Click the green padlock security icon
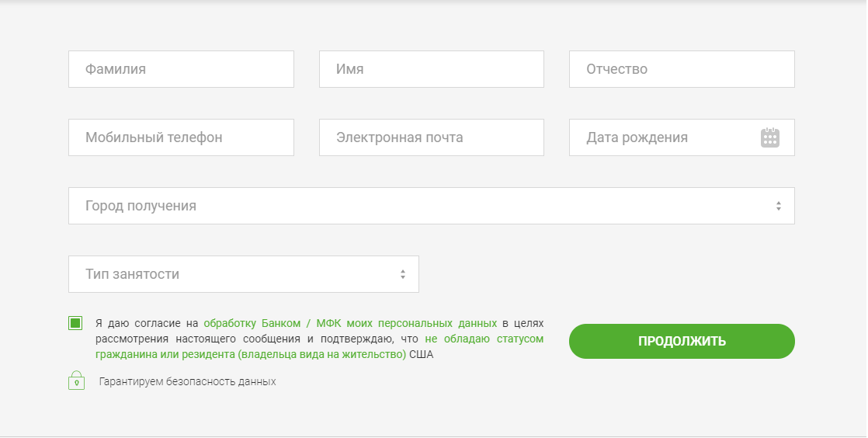This screenshot has height=438, width=868. tap(76, 381)
